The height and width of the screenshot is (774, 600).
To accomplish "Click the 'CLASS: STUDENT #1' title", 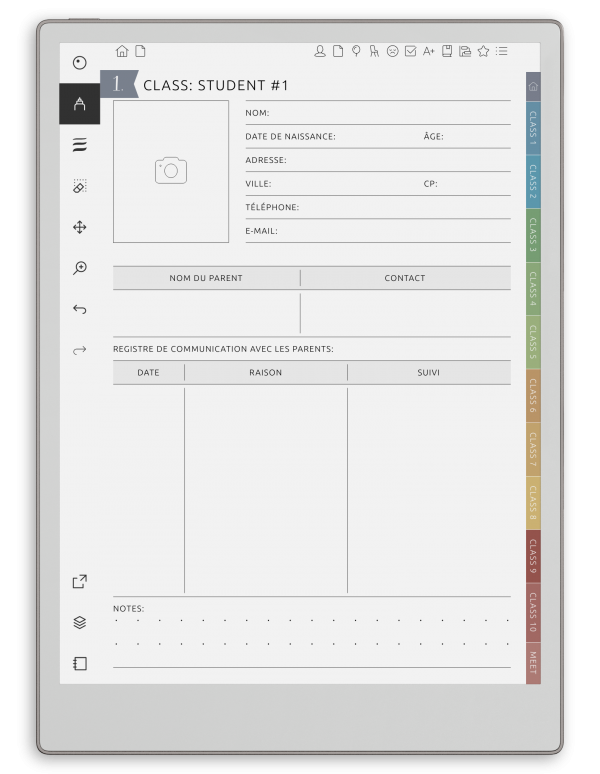I will (216, 85).
